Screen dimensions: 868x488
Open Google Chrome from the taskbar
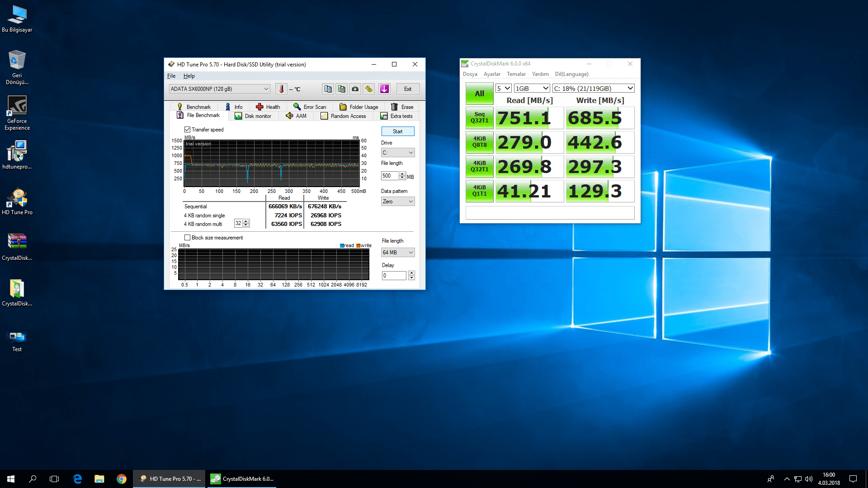pyautogui.click(x=122, y=479)
